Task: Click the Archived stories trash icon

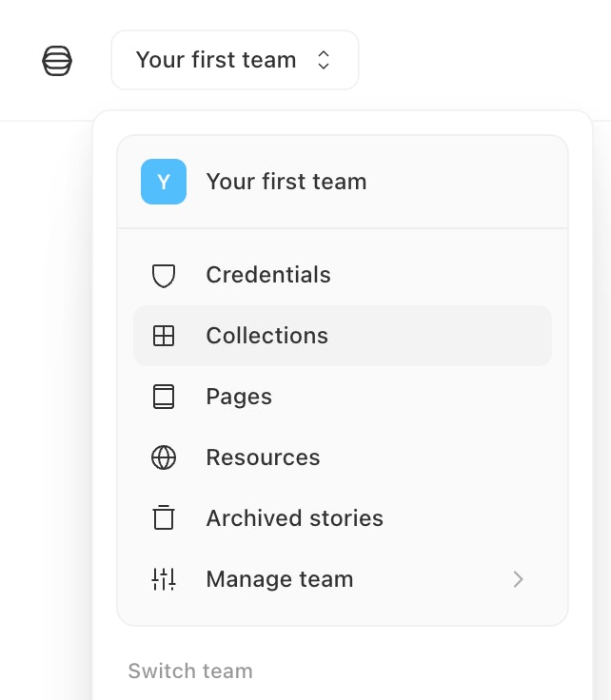Action: [x=164, y=518]
